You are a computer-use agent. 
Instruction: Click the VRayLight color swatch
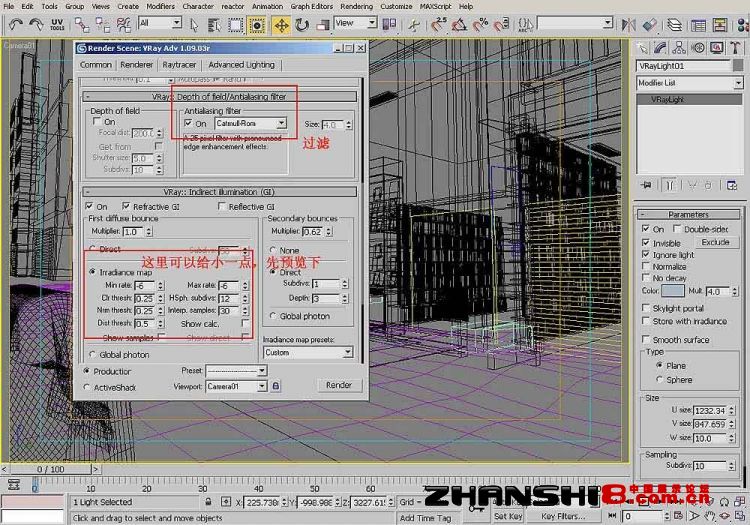[x=673, y=291]
